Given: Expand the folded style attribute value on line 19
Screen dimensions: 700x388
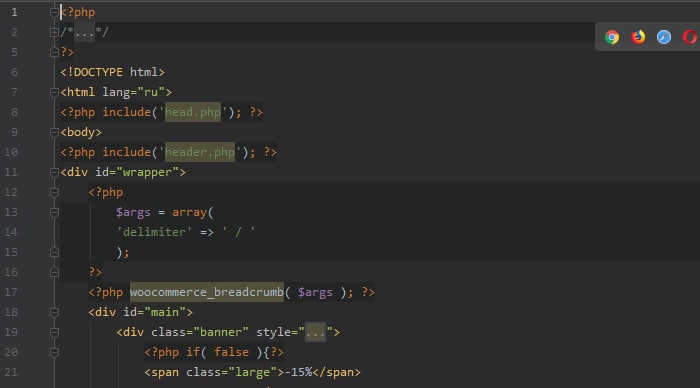Looking at the screenshot, I should click(x=315, y=333).
